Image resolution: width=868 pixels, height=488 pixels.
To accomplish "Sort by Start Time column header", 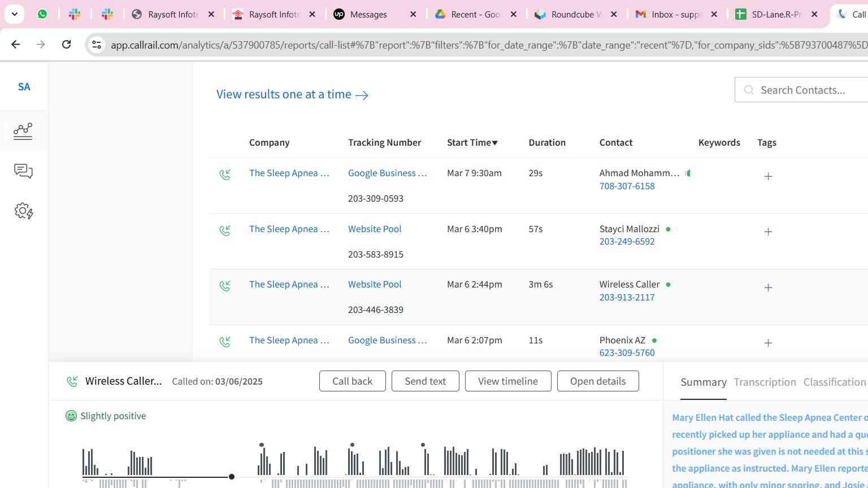I will pyautogui.click(x=472, y=142).
